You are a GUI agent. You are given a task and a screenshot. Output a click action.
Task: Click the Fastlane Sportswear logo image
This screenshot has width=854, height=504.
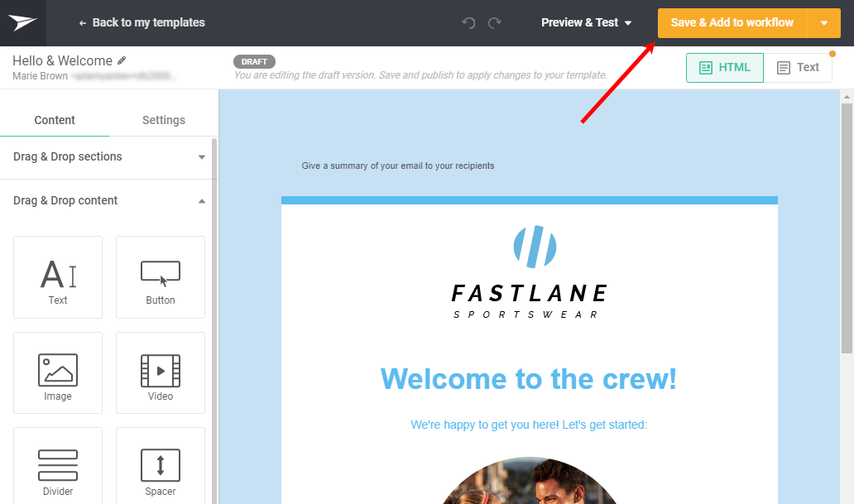[530, 272]
